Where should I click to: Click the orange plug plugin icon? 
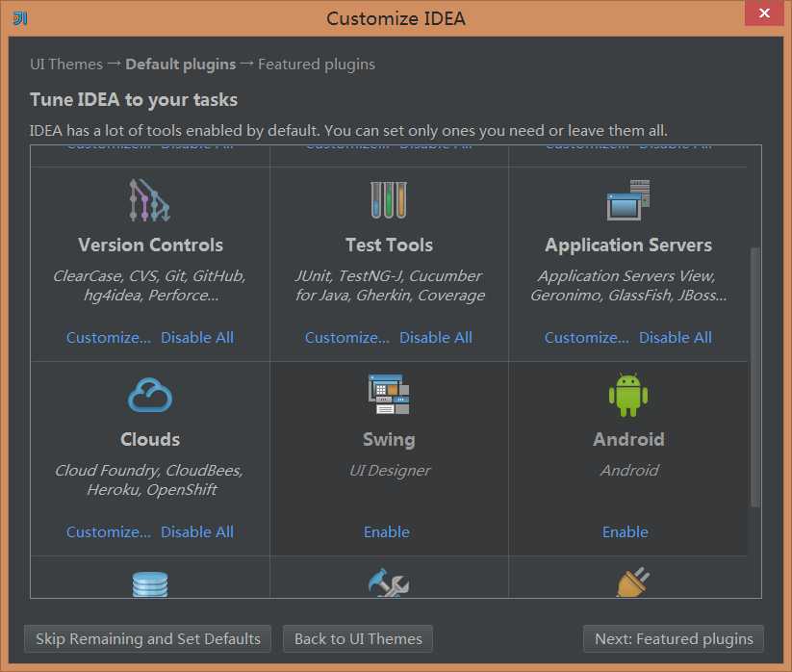pyautogui.click(x=633, y=582)
